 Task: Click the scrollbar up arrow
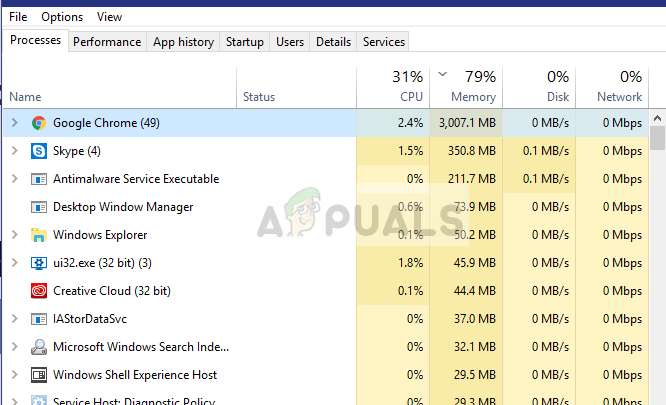point(657,118)
